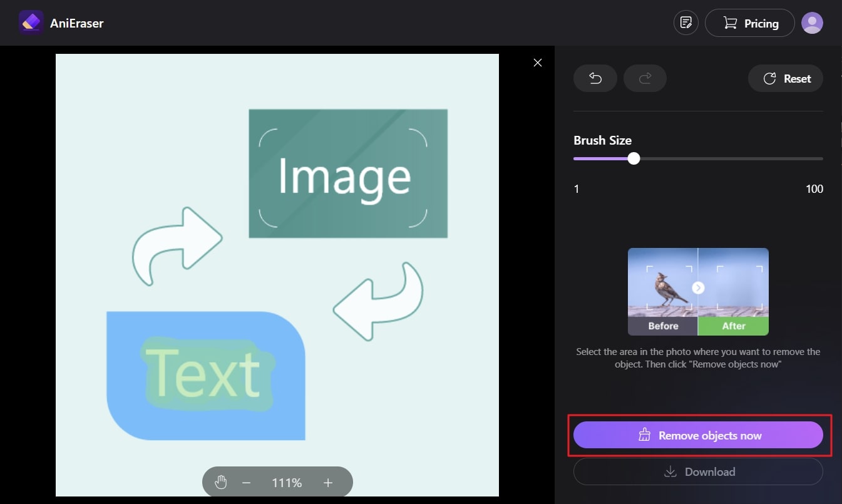Click the zoom out minus icon
The width and height of the screenshot is (842, 504).
click(x=246, y=482)
